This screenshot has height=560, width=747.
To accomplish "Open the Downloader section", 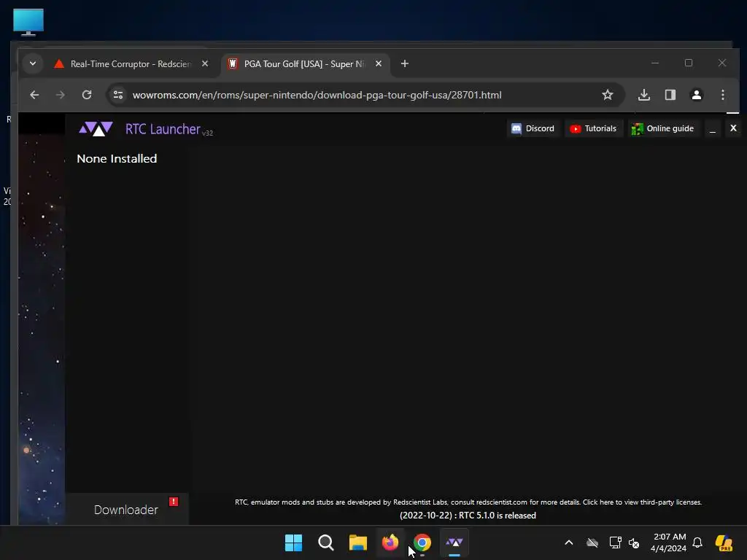I will point(126,510).
